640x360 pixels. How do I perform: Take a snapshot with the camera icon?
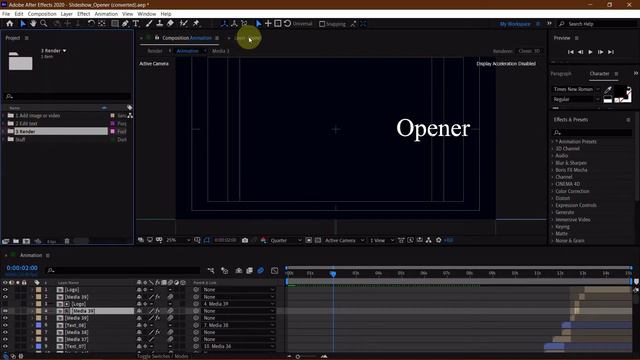245,240
